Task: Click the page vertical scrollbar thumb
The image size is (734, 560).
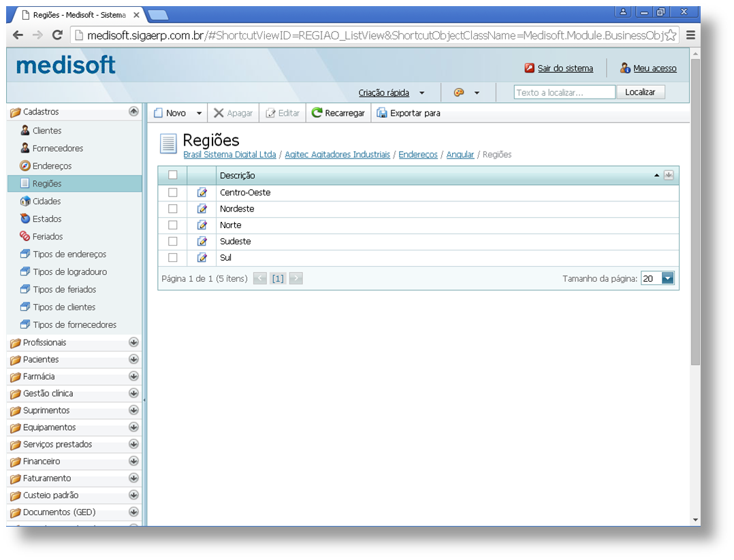Action: (x=695, y=210)
